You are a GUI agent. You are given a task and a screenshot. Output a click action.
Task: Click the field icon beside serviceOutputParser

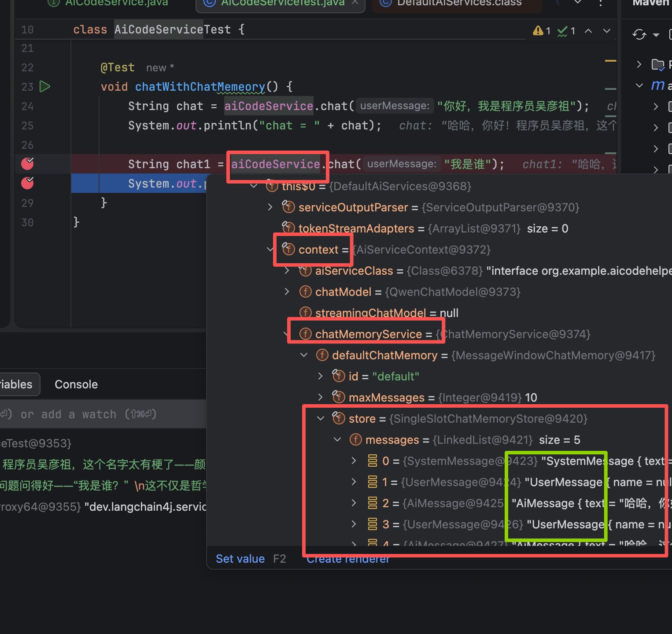click(288, 206)
